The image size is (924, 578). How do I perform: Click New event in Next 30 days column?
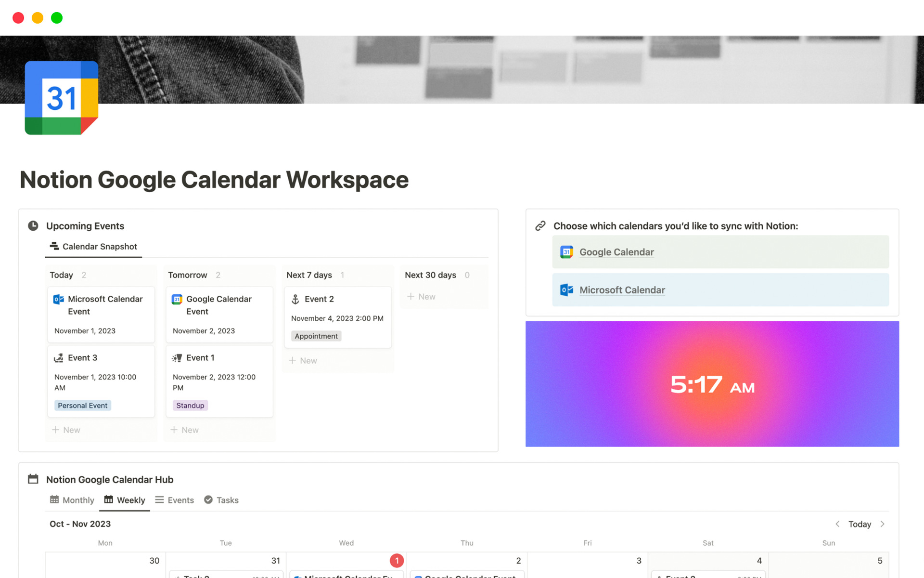[423, 296]
